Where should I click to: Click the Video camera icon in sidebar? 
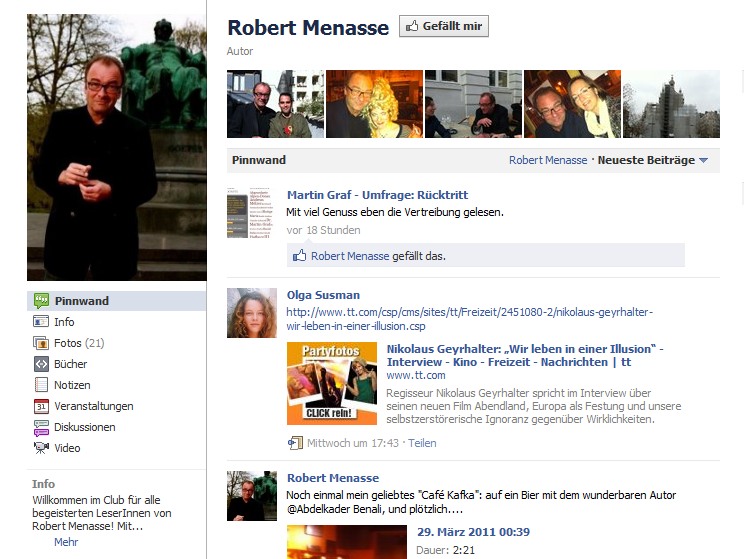pyautogui.click(x=41, y=448)
